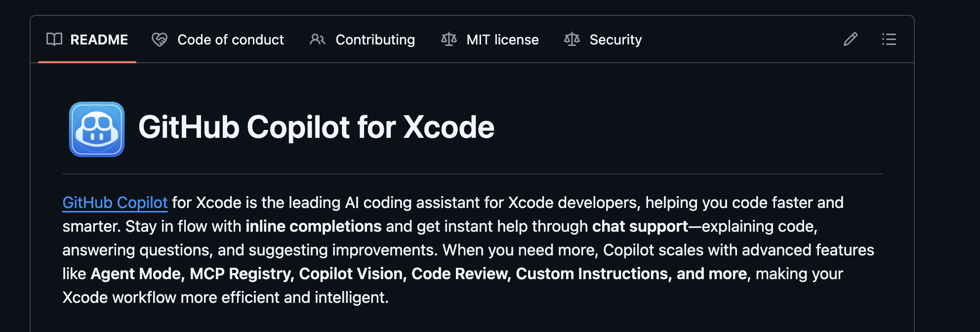980x332 pixels.
Task: Open the README editor via the pencil icon
Action: [x=851, y=40]
